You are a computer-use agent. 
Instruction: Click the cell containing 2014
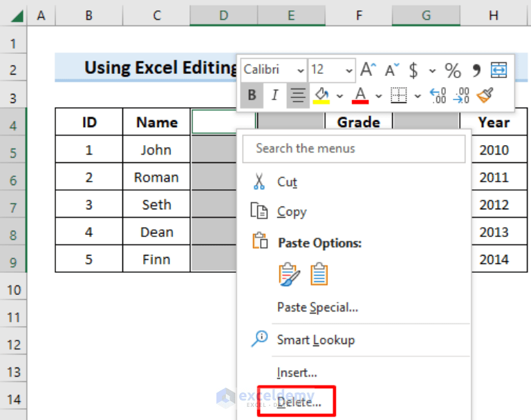pyautogui.click(x=499, y=259)
